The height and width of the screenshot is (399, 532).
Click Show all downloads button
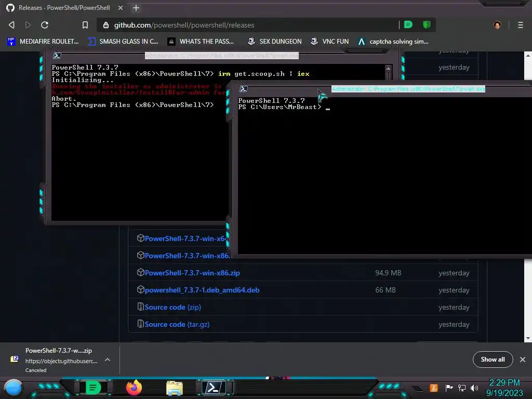pyautogui.click(x=493, y=360)
